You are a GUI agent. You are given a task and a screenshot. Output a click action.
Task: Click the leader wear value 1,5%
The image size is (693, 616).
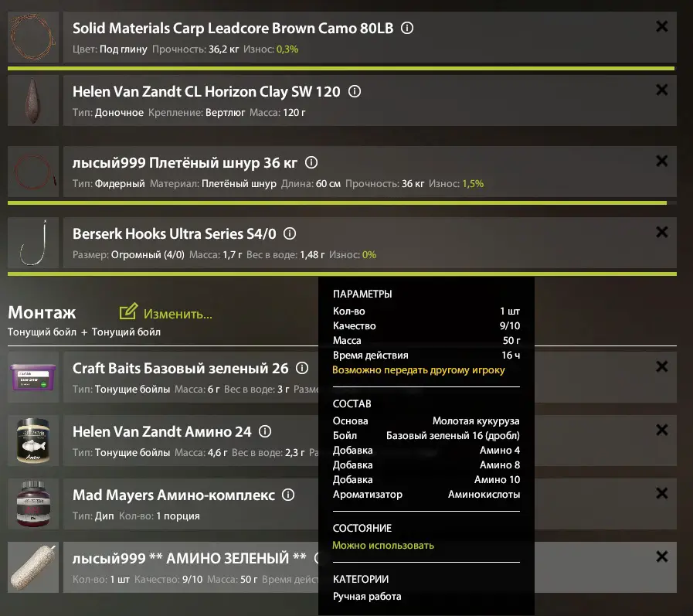[x=473, y=183]
